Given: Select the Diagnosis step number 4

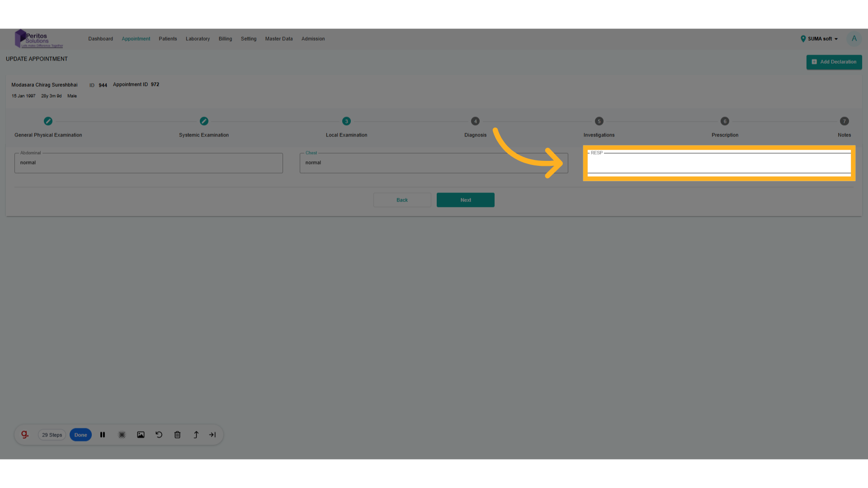Looking at the screenshot, I should (x=475, y=121).
